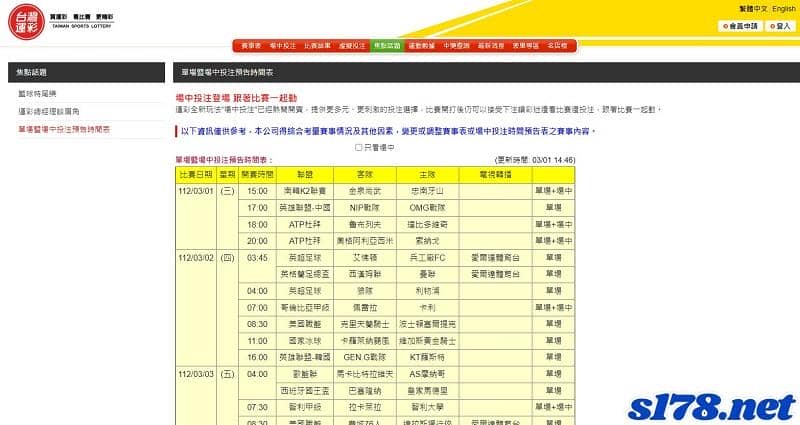Open the 虛擬投注 menu item
This screenshot has height=425, width=800.
coord(352,46)
